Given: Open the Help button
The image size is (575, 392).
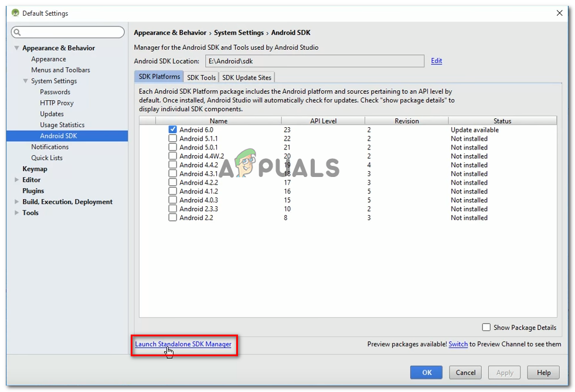Looking at the screenshot, I should tap(544, 373).
